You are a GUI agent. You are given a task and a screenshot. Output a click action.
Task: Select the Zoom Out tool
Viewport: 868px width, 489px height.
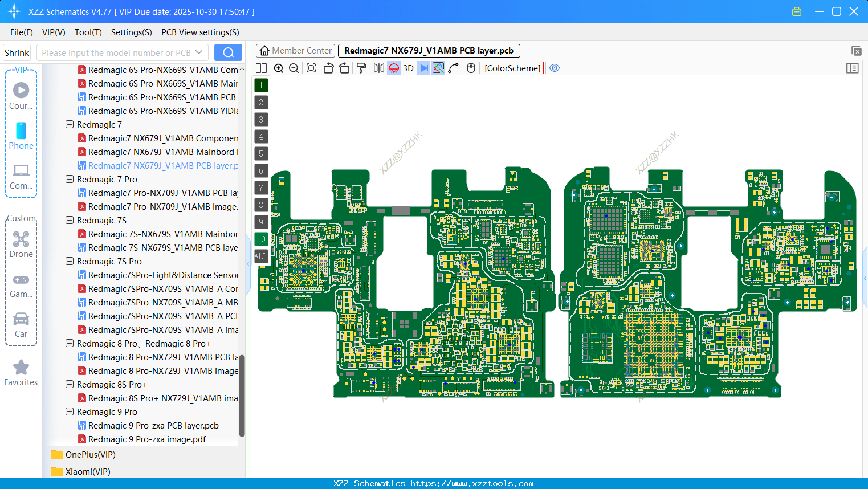tap(293, 68)
